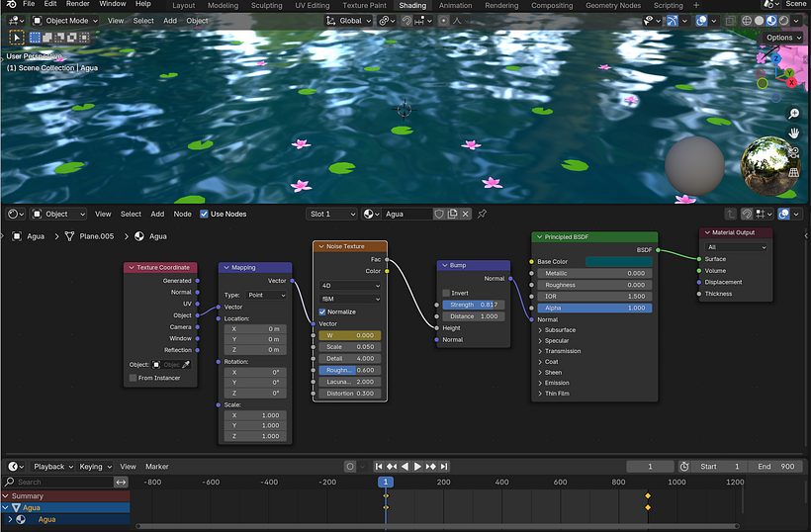Screen dimensions: 811x532
Task: Expand the Agua material channel in timeline
Action: coord(10,519)
